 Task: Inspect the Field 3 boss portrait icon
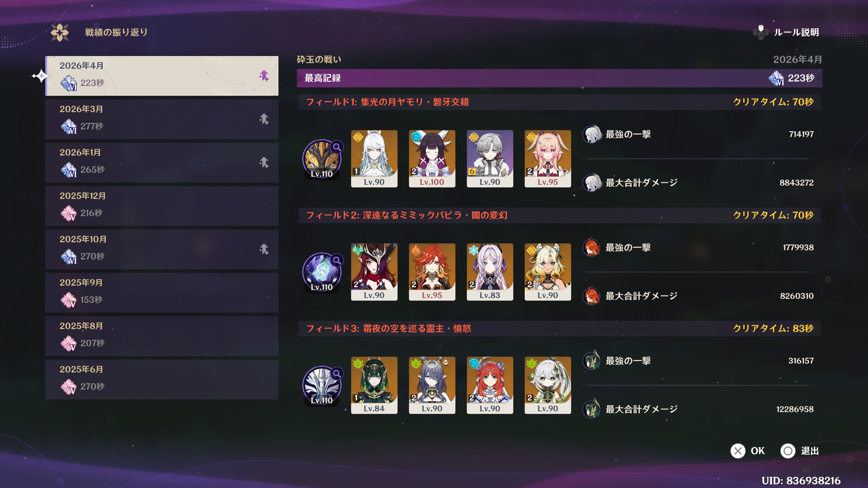click(x=322, y=385)
